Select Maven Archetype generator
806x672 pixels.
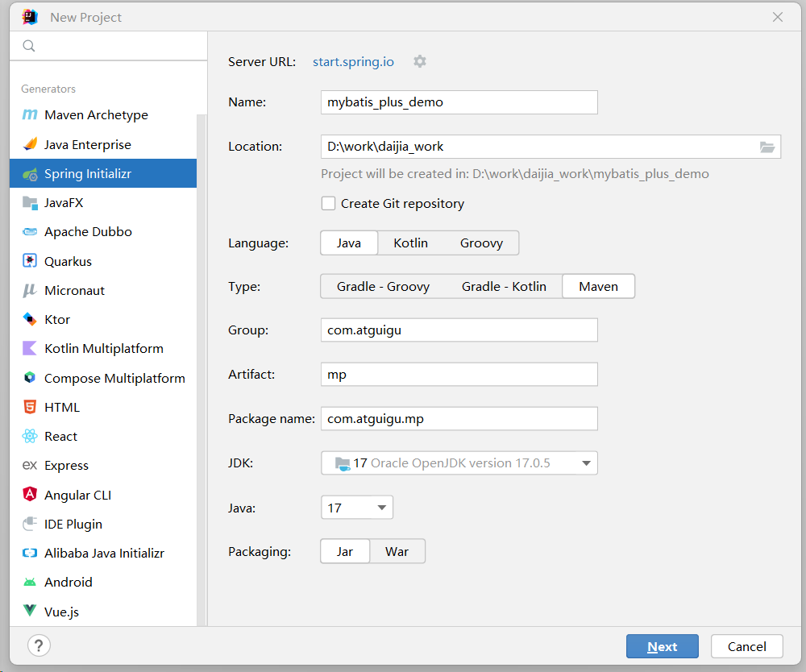pyautogui.click(x=103, y=114)
